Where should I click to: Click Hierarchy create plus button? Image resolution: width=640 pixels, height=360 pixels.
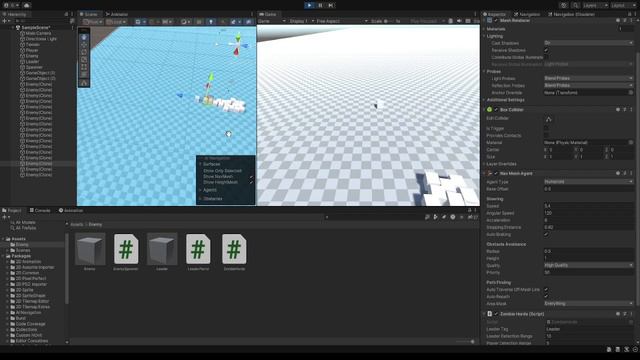coord(5,21)
